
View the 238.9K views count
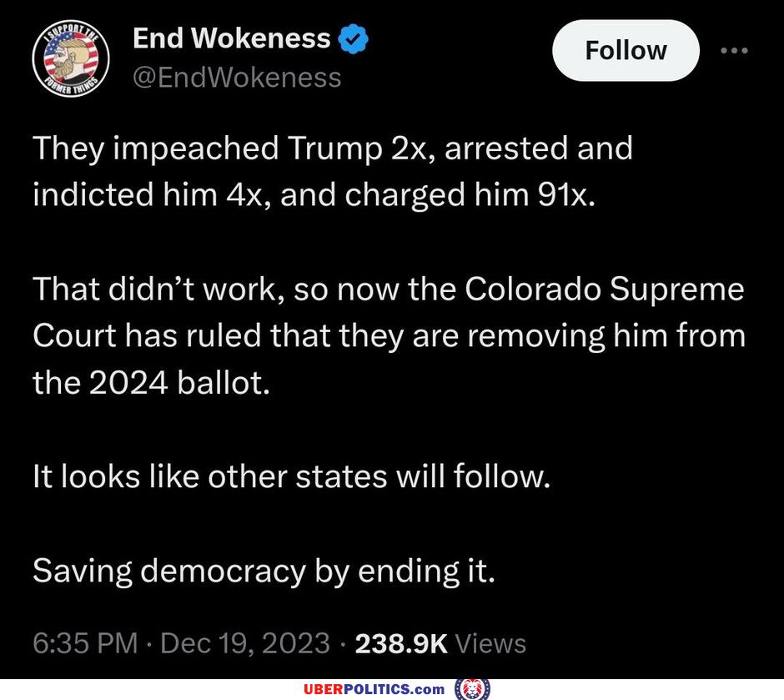click(x=401, y=643)
